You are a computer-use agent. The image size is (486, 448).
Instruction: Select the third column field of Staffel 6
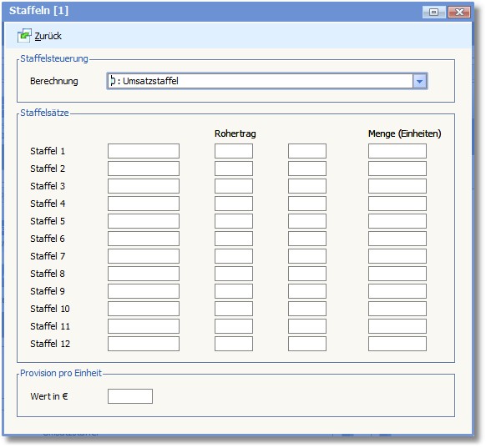pyautogui.click(x=307, y=239)
